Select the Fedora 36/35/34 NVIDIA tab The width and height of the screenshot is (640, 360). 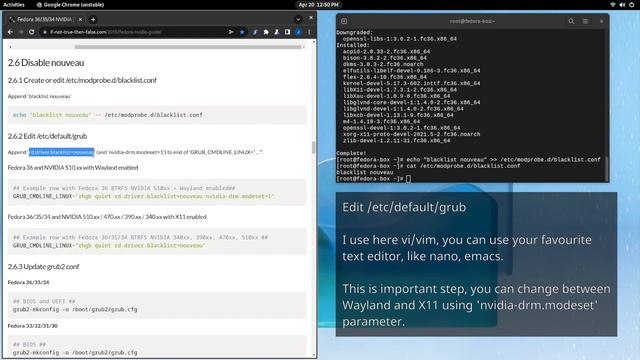(x=45, y=19)
